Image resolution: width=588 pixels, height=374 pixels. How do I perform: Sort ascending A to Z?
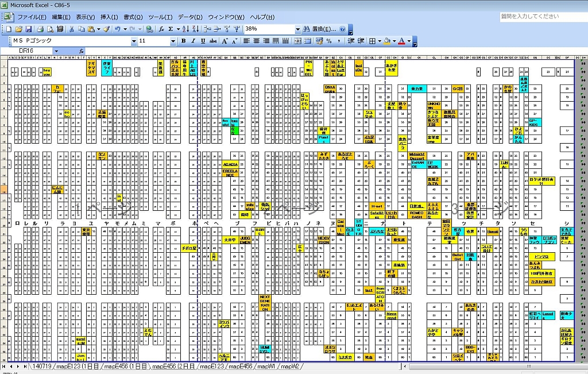(x=185, y=29)
